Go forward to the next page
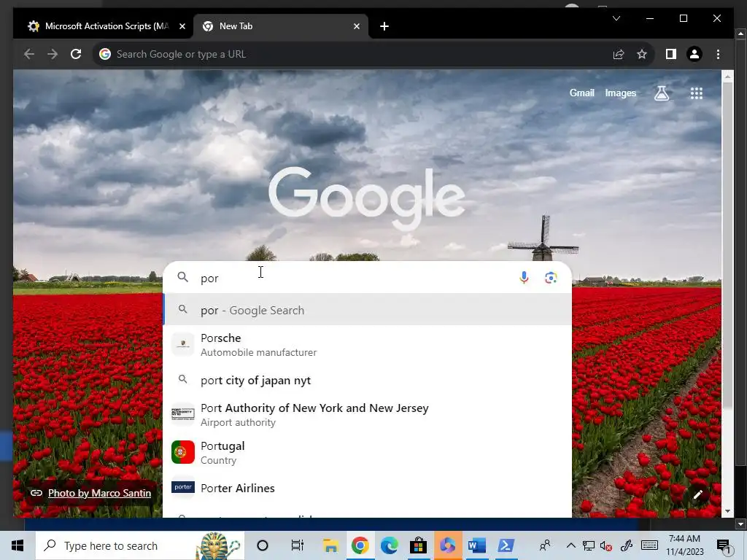The height and width of the screenshot is (560, 747). pos(53,54)
